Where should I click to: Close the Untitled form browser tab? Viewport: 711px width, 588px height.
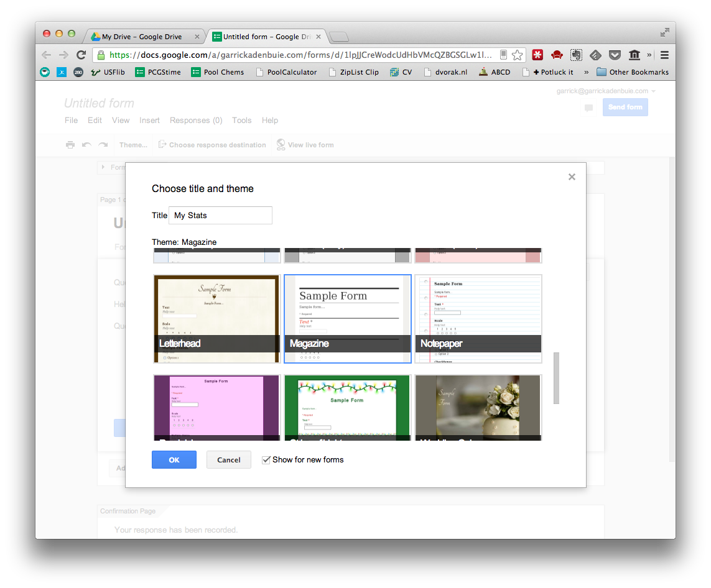click(x=318, y=37)
